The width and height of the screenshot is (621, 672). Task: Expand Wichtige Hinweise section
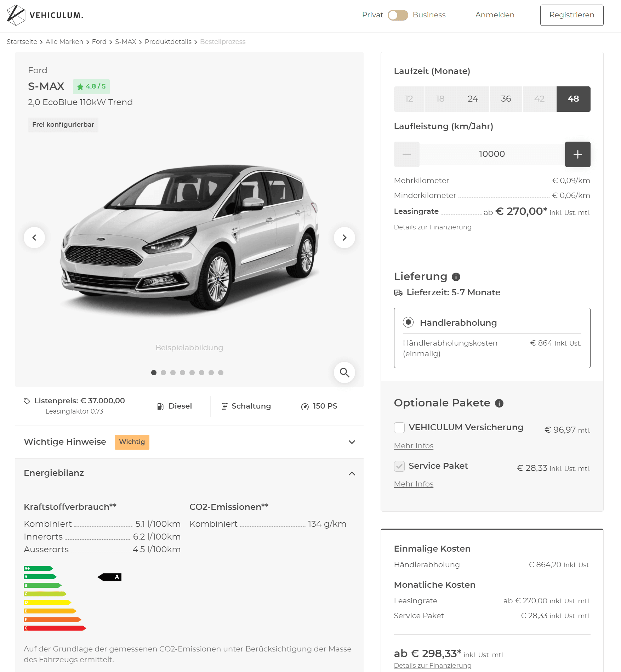[x=189, y=442]
